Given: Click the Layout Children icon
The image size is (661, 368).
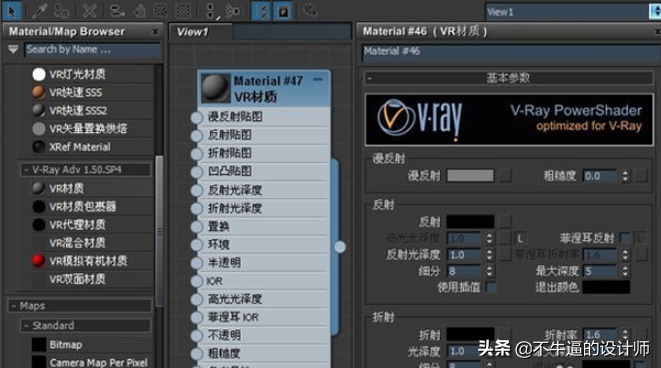Looking at the screenshot, I should click(x=233, y=11).
